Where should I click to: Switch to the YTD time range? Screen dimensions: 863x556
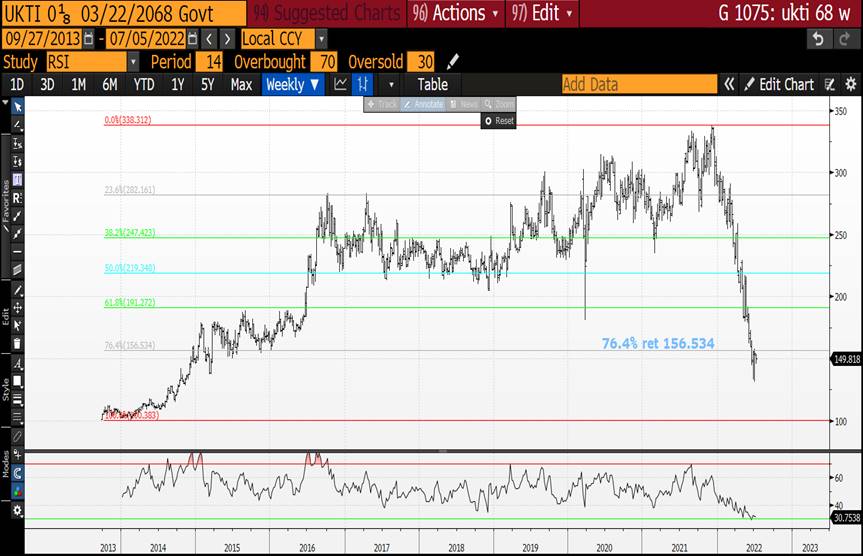point(144,85)
